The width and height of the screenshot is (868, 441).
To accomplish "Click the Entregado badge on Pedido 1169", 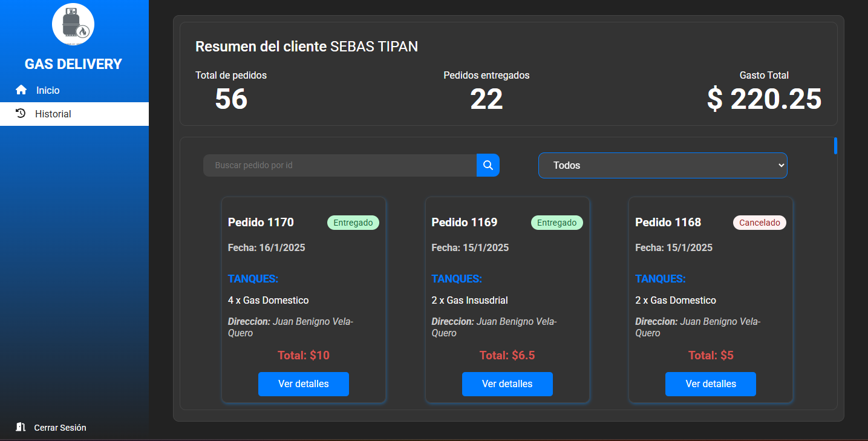I will point(556,223).
